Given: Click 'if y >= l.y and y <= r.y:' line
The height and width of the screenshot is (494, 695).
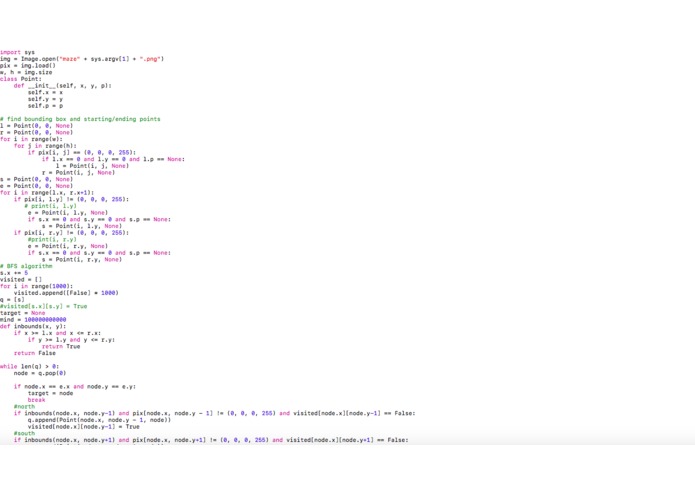Looking at the screenshot, I should pyautogui.click(x=71, y=340).
